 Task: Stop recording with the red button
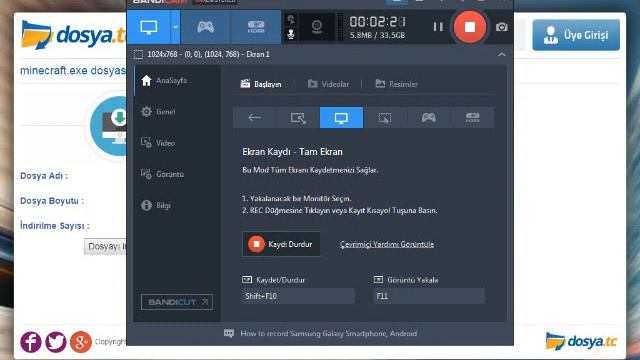470,27
